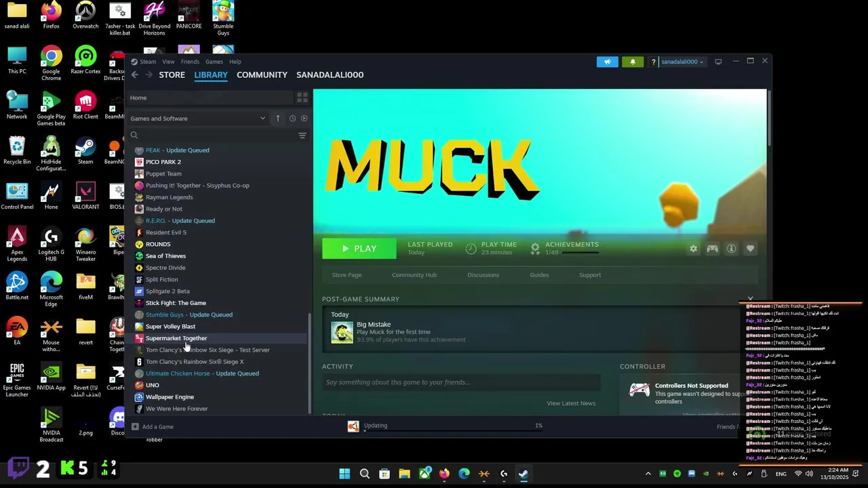The height and width of the screenshot is (488, 868).
Task: Select Steam icon in taskbar
Action: pos(524,474)
